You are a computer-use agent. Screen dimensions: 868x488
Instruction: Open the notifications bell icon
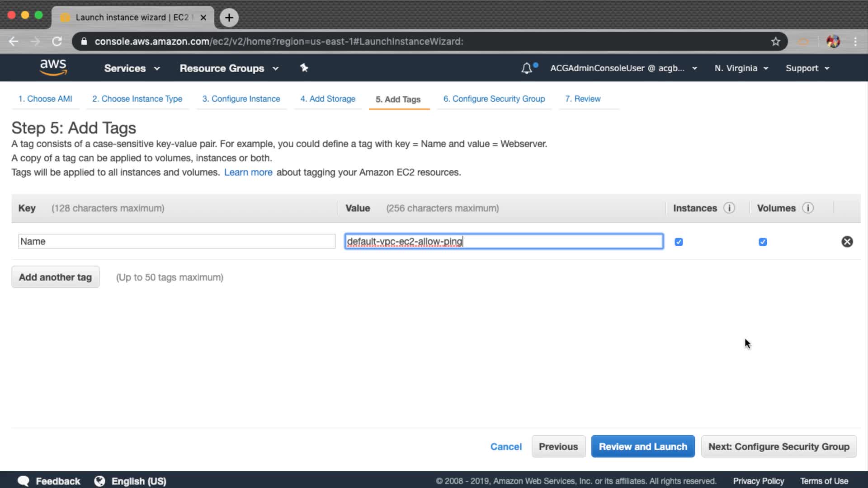526,68
